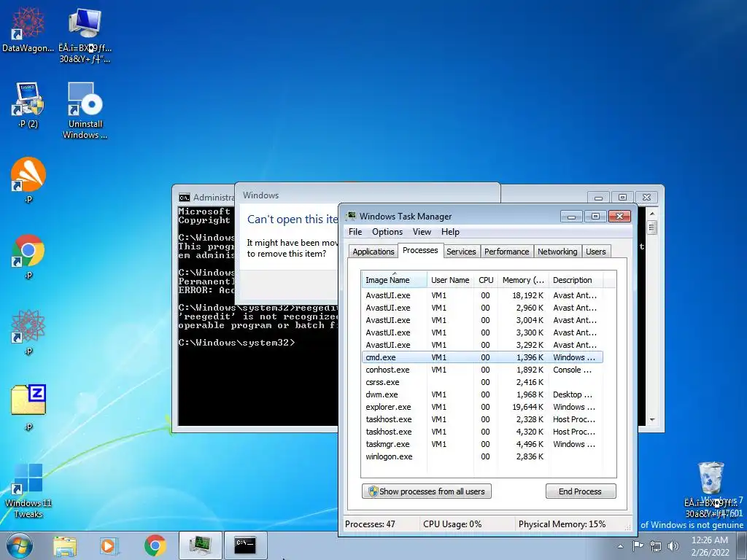This screenshot has height=560, width=747.
Task: Switch to the Processes tab
Action: click(419, 251)
